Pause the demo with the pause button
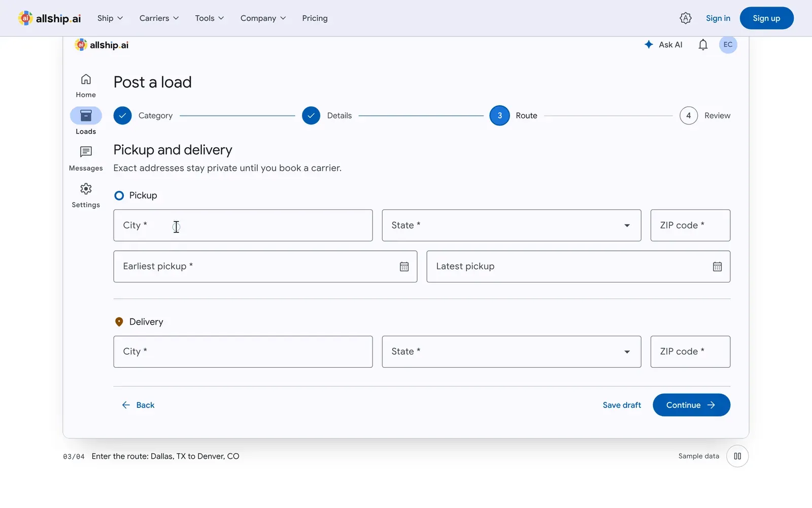 (737, 456)
